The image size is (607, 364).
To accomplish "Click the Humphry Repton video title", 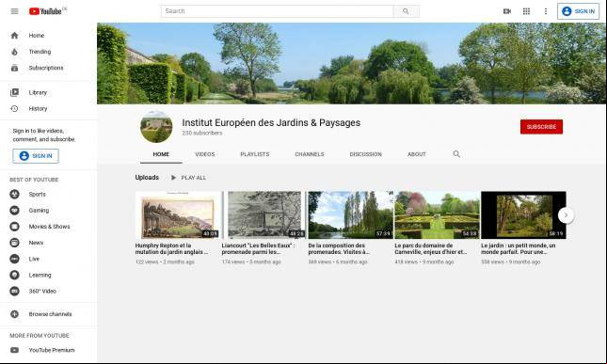I will click(171, 248).
